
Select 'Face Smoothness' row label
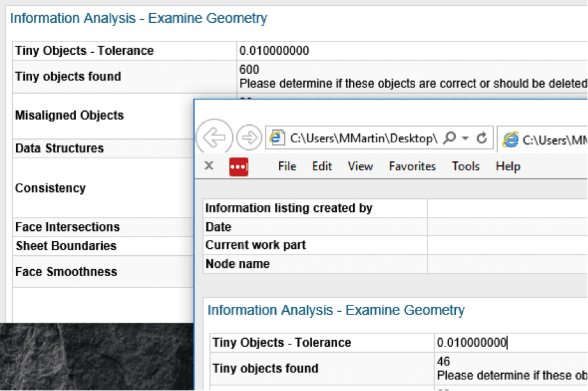click(66, 272)
